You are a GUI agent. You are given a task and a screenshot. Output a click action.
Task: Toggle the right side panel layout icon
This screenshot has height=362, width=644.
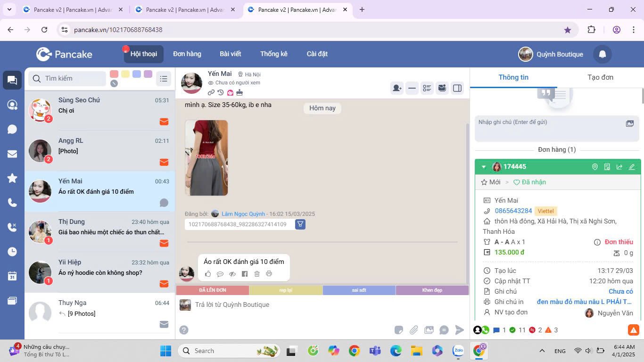(457, 88)
